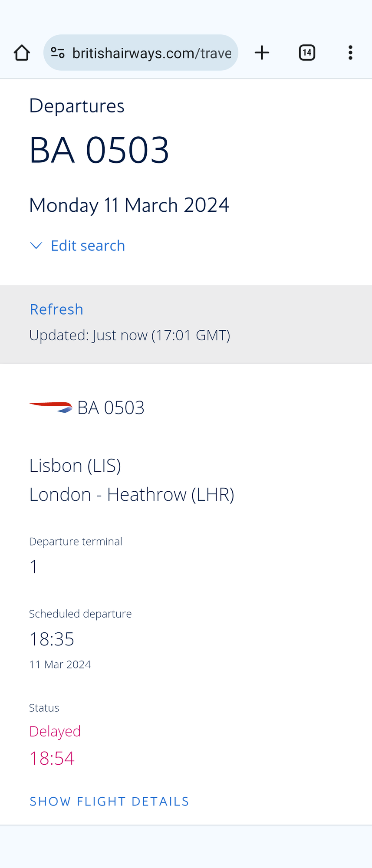This screenshot has height=868, width=372.
Task: Expand SHOW FLIGHT DETAILS
Action: 109,801
